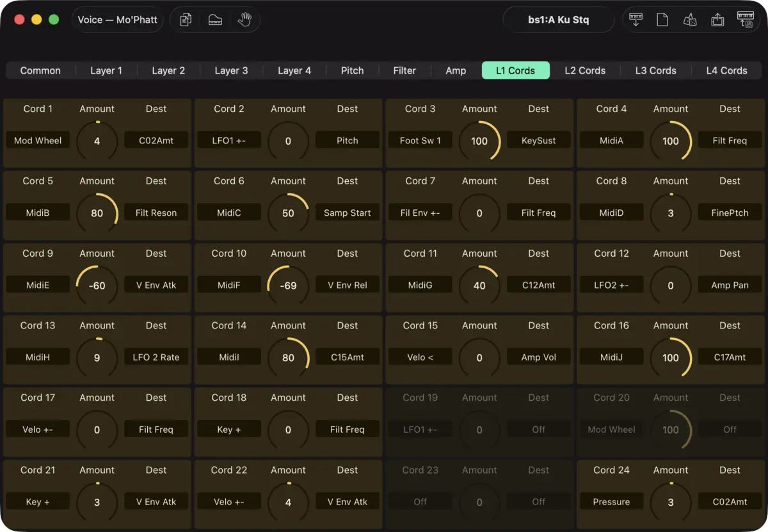This screenshot has height=532, width=768.
Task: Switch to the L2 Cords tab
Action: [585, 70]
